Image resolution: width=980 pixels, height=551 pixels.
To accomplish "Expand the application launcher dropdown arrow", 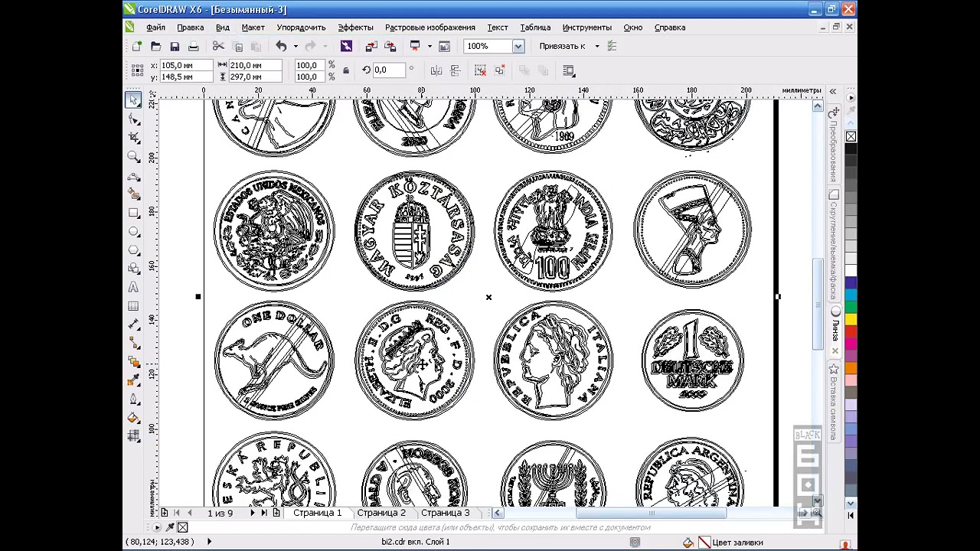I will pyautogui.click(x=430, y=47).
